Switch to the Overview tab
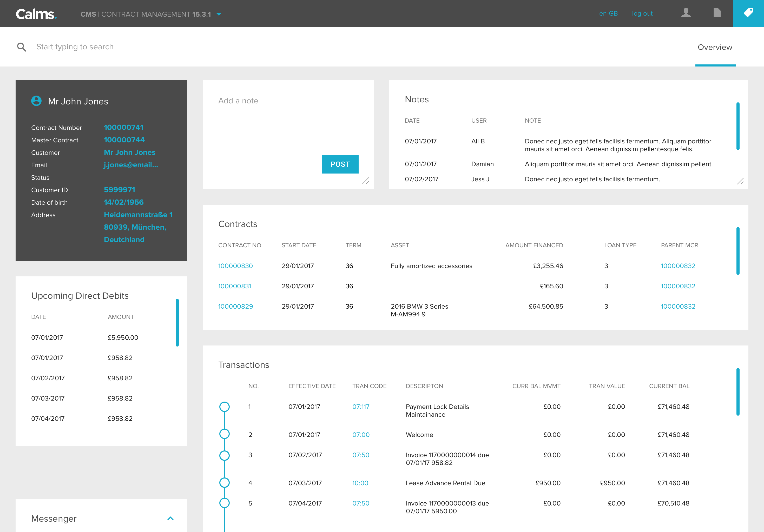764x532 pixels. tap(715, 47)
